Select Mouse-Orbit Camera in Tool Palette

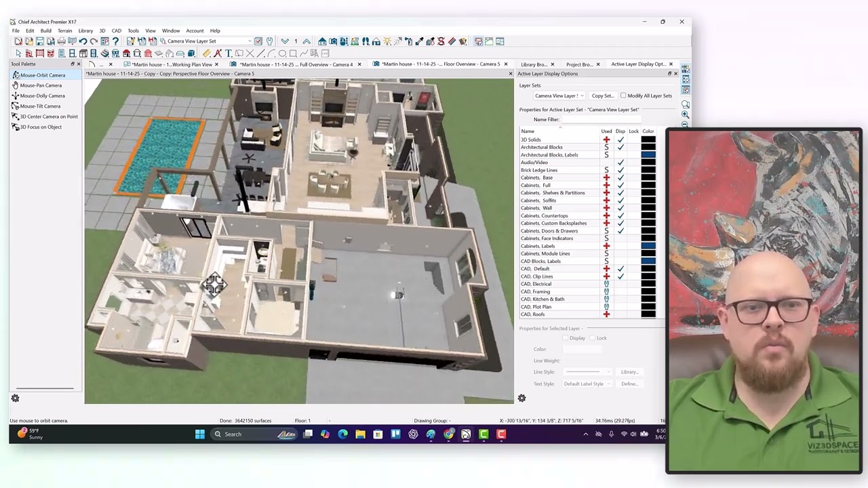pyautogui.click(x=45, y=75)
